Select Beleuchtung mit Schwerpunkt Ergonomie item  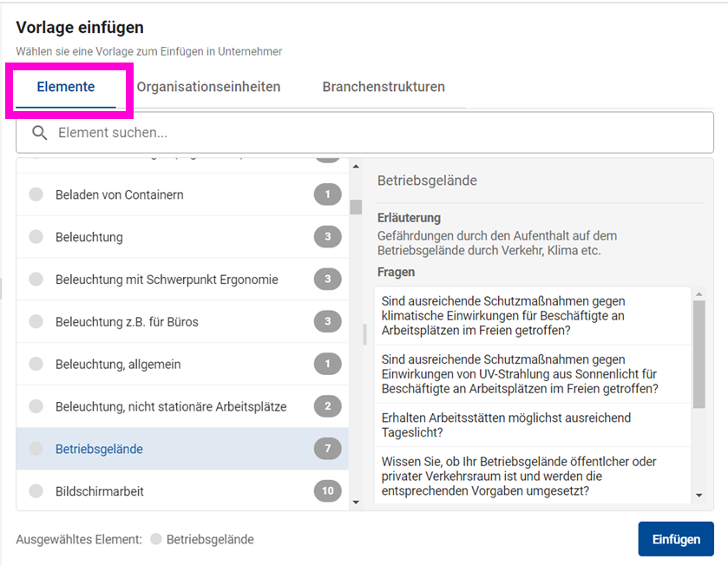tap(167, 280)
